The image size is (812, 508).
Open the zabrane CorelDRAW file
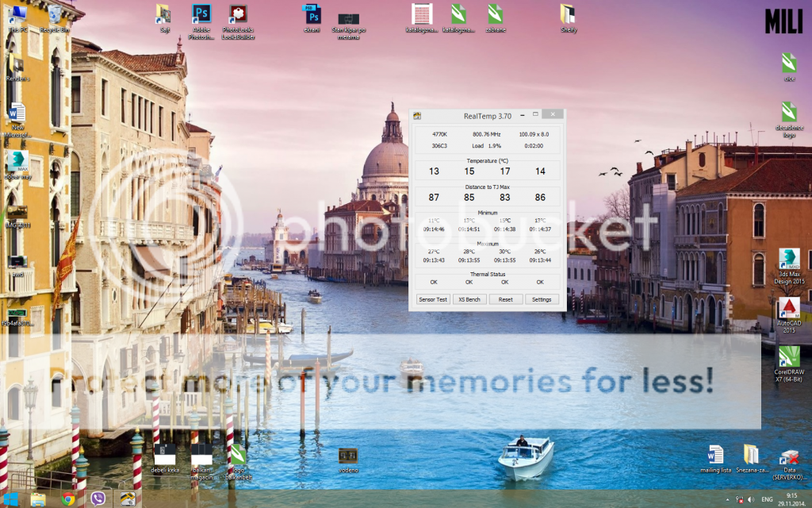point(495,14)
